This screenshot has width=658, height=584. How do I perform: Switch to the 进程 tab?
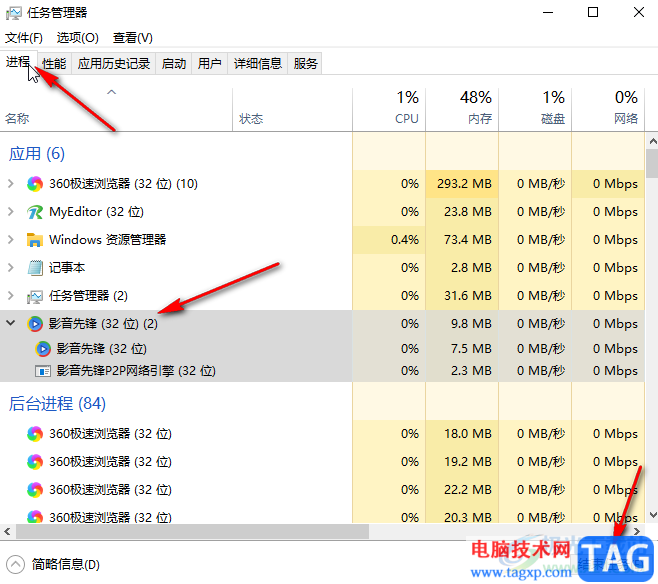tap(18, 62)
